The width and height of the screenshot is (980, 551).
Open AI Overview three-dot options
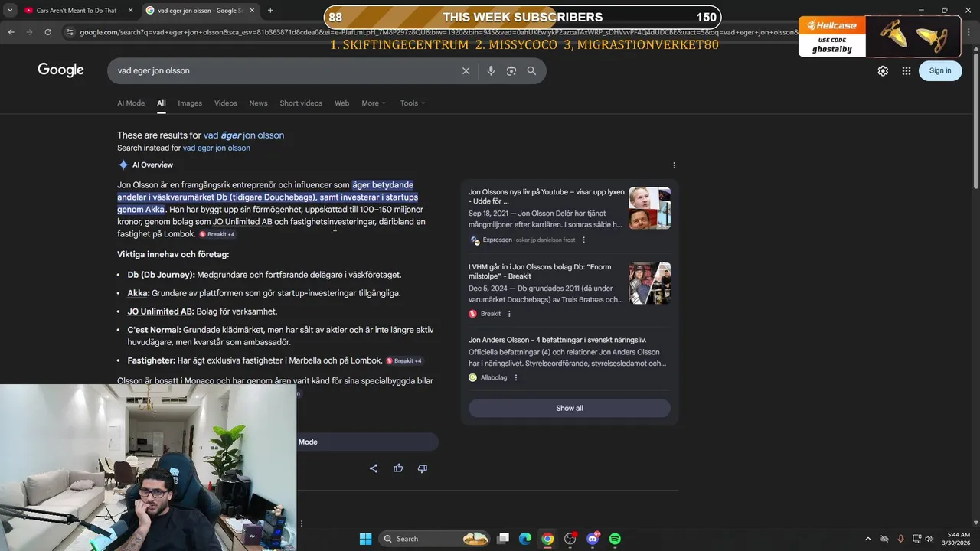(x=674, y=165)
